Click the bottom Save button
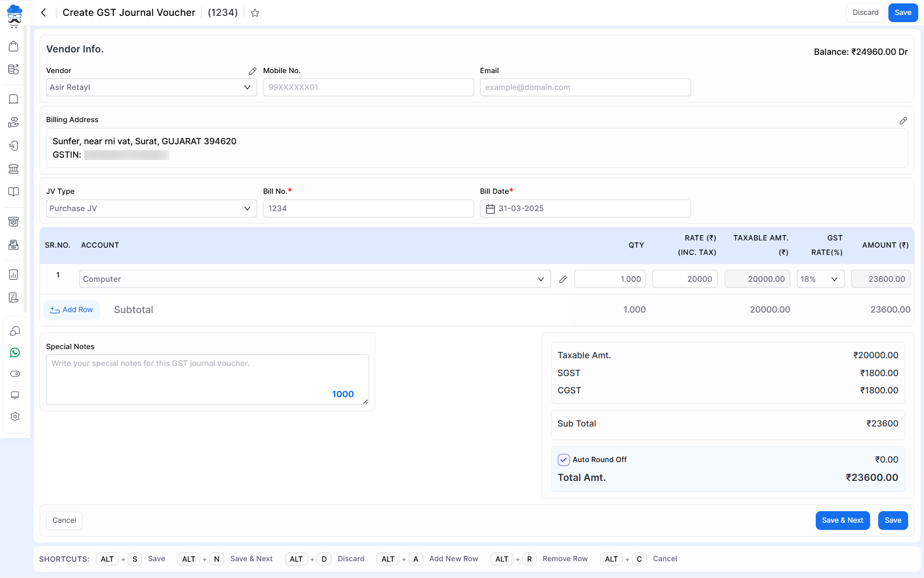Image resolution: width=924 pixels, height=578 pixels. pyautogui.click(x=893, y=520)
